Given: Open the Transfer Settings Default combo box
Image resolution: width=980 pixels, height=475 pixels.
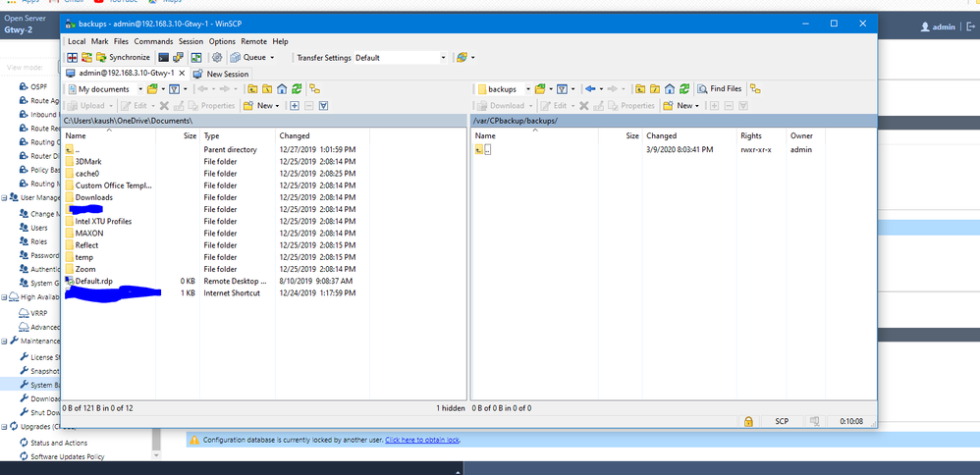Looking at the screenshot, I should coord(401,58).
